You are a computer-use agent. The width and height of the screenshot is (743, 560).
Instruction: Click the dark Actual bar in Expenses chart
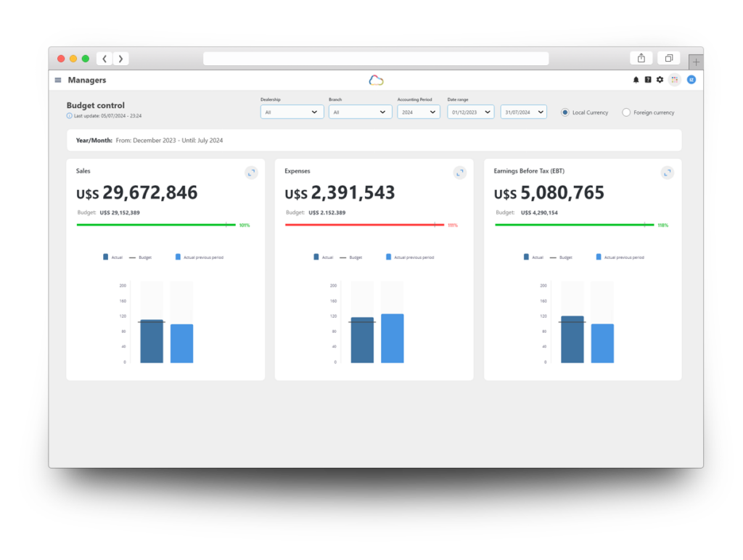362,340
